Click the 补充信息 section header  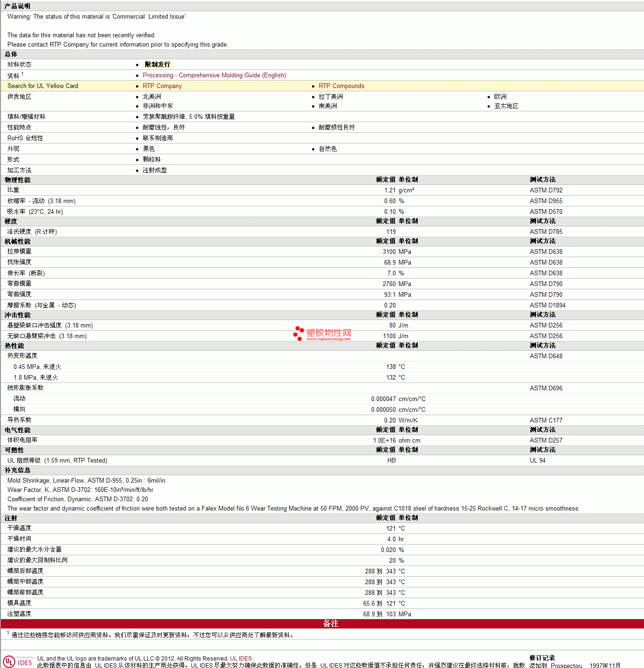tap(18, 470)
